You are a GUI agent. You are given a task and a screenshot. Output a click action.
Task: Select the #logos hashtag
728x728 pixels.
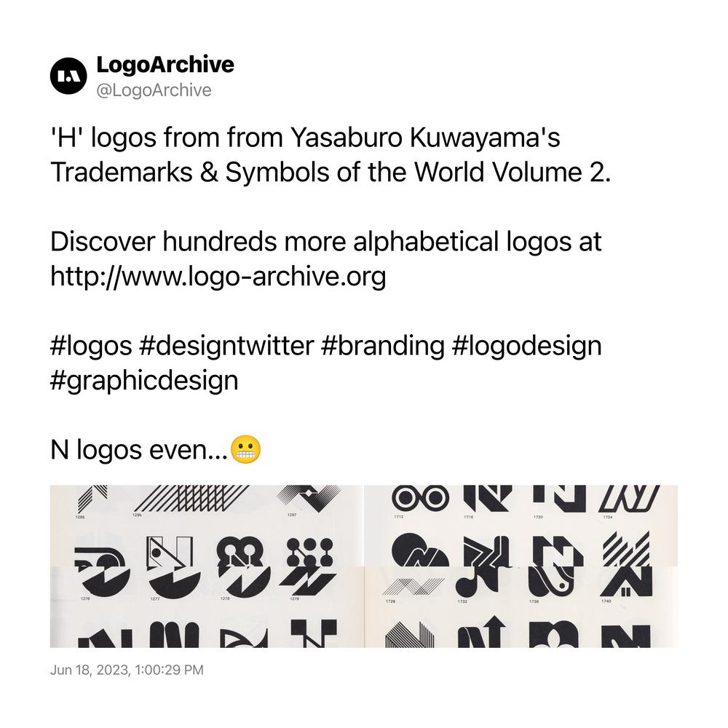click(91, 346)
